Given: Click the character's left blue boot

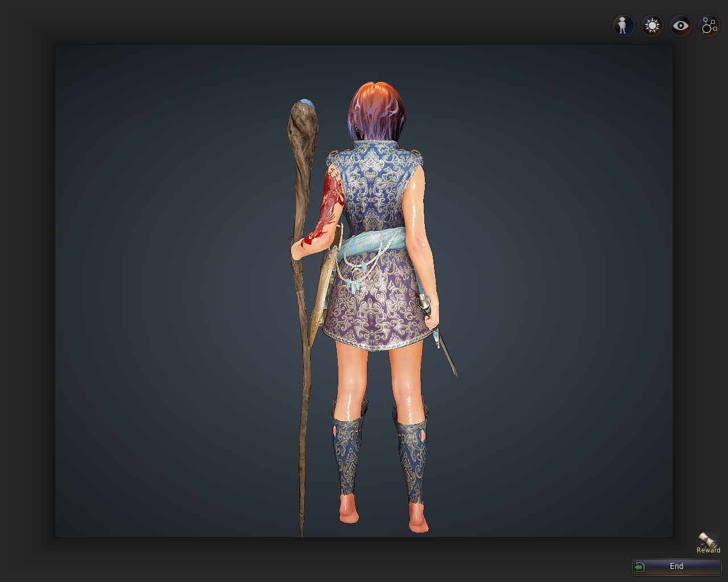Looking at the screenshot, I should pyautogui.click(x=348, y=455).
